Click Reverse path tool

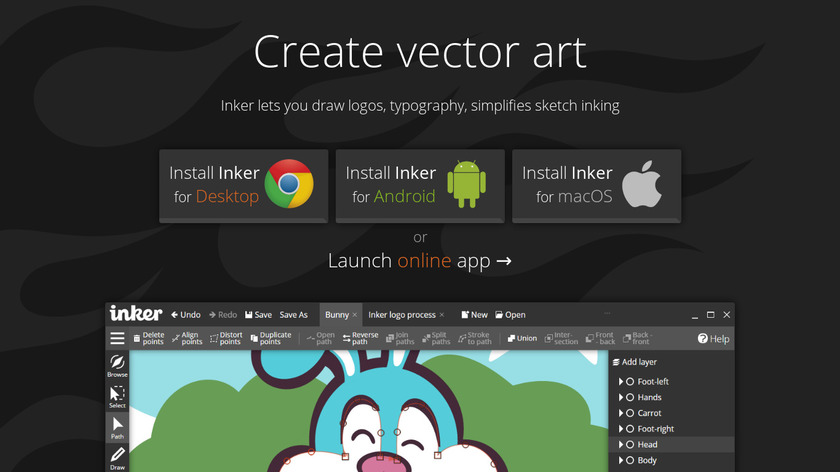[361, 338]
